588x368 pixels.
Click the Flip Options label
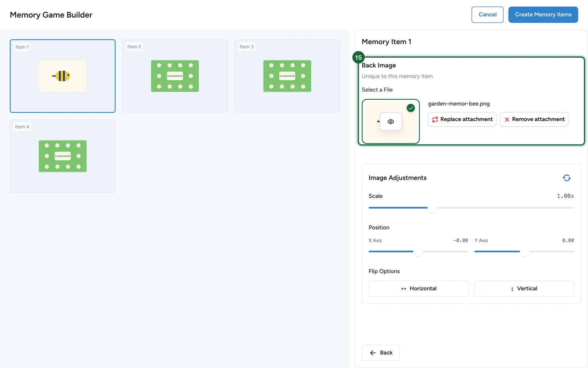click(384, 271)
